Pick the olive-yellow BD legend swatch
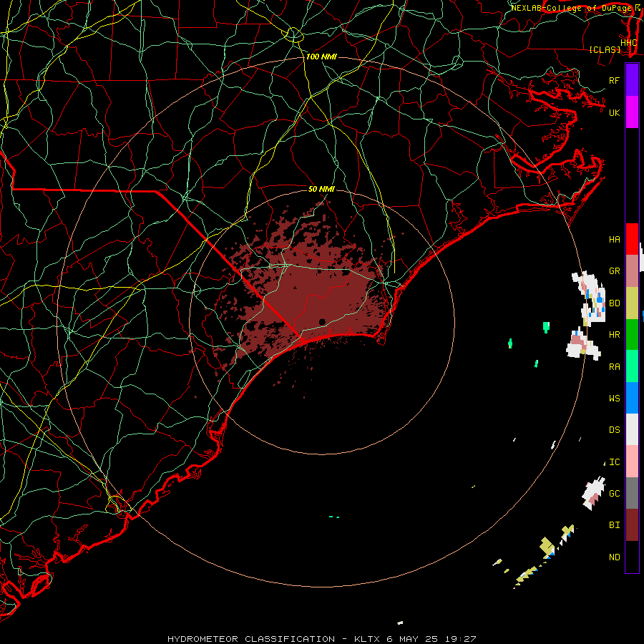 point(632,303)
